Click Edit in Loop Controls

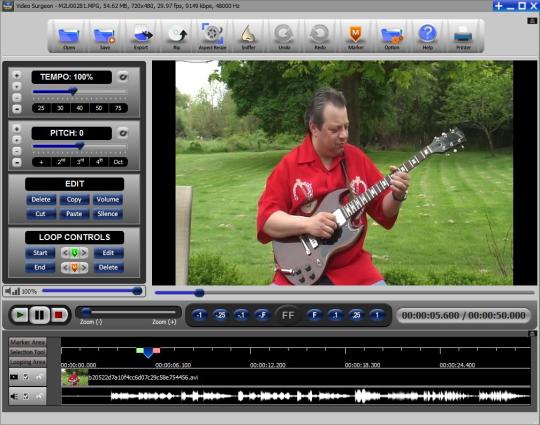tap(108, 253)
